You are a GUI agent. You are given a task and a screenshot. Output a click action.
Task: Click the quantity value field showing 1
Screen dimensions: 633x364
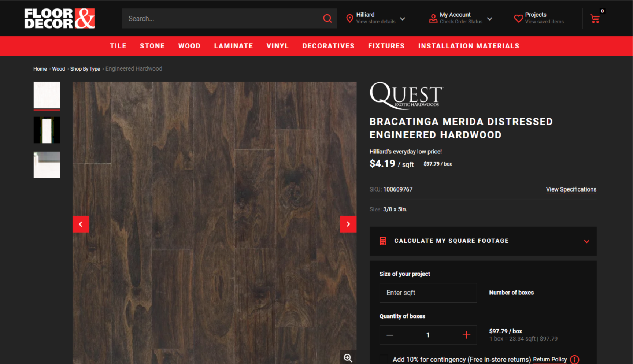pos(428,335)
